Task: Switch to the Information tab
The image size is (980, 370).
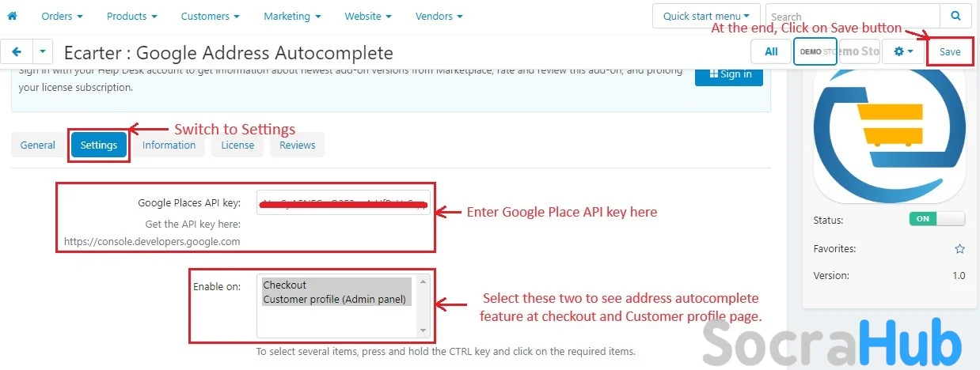Action: coord(169,145)
